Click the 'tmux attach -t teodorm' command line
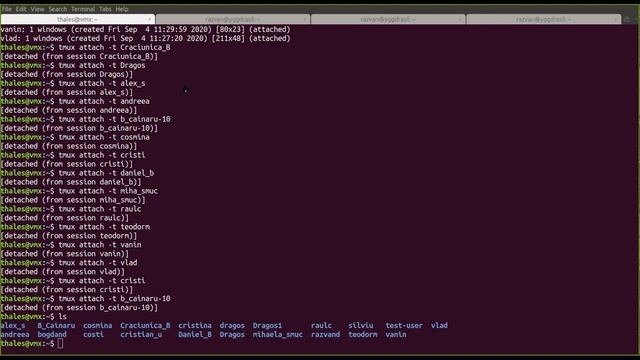Screen dimensions: 640x360 click(x=75, y=227)
